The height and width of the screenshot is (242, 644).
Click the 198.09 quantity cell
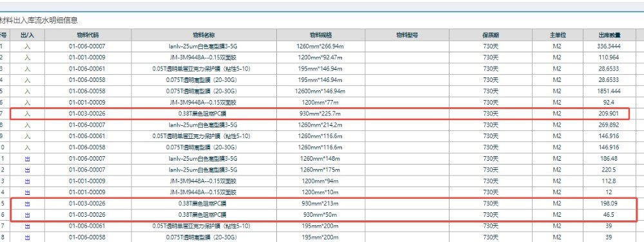[x=609, y=203]
